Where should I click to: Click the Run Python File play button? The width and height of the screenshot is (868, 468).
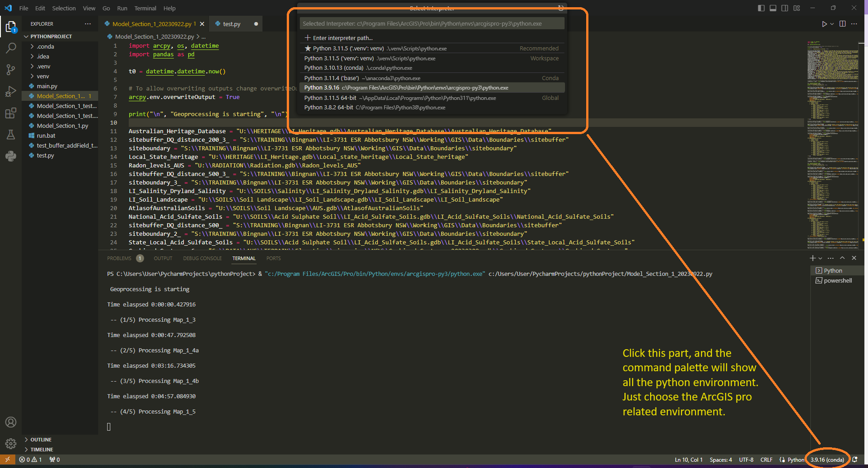pyautogui.click(x=824, y=24)
